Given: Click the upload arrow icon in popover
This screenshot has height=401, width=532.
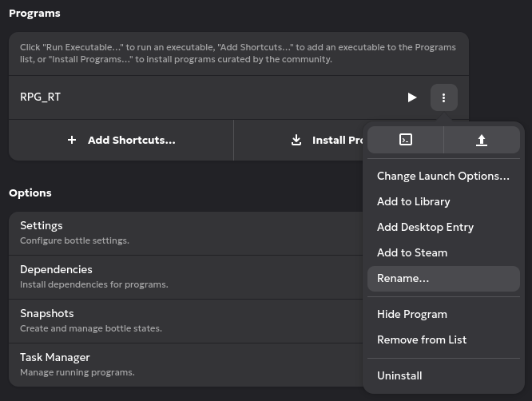Looking at the screenshot, I should [482, 140].
